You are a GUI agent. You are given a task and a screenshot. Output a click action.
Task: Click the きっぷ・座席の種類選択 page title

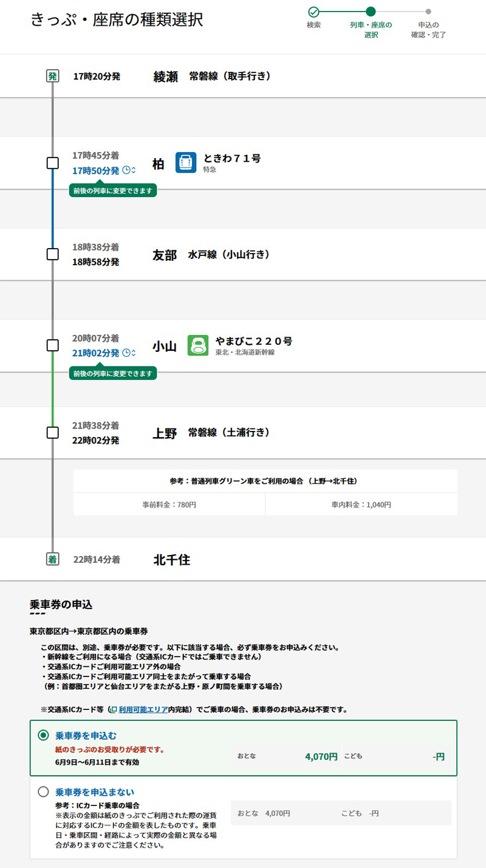tap(117, 19)
